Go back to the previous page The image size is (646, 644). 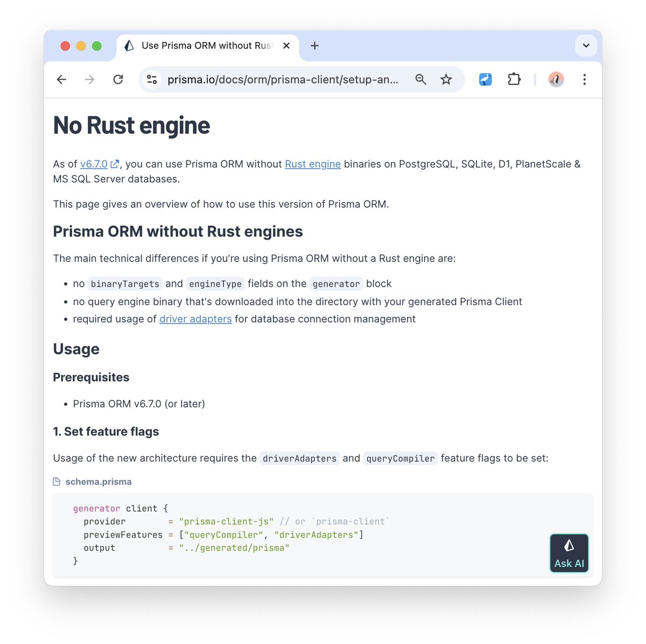pyautogui.click(x=61, y=80)
